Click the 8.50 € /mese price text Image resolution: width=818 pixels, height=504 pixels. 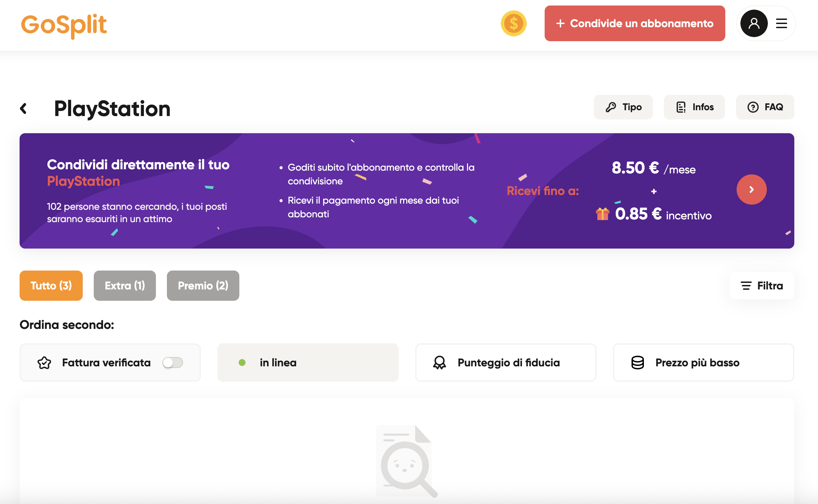coord(654,168)
